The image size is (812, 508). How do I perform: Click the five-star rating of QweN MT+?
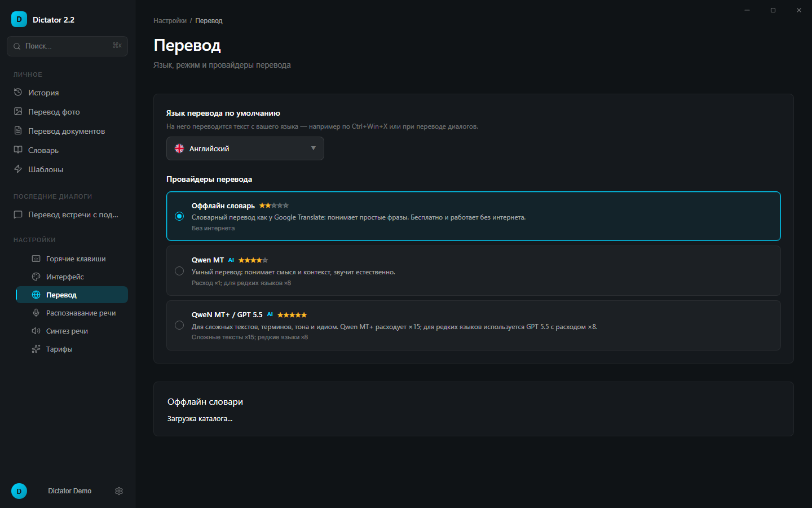(x=292, y=315)
